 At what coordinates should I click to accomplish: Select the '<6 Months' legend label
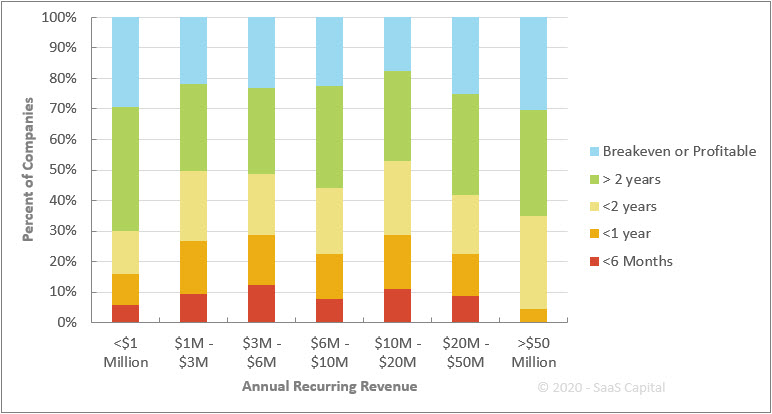point(638,261)
